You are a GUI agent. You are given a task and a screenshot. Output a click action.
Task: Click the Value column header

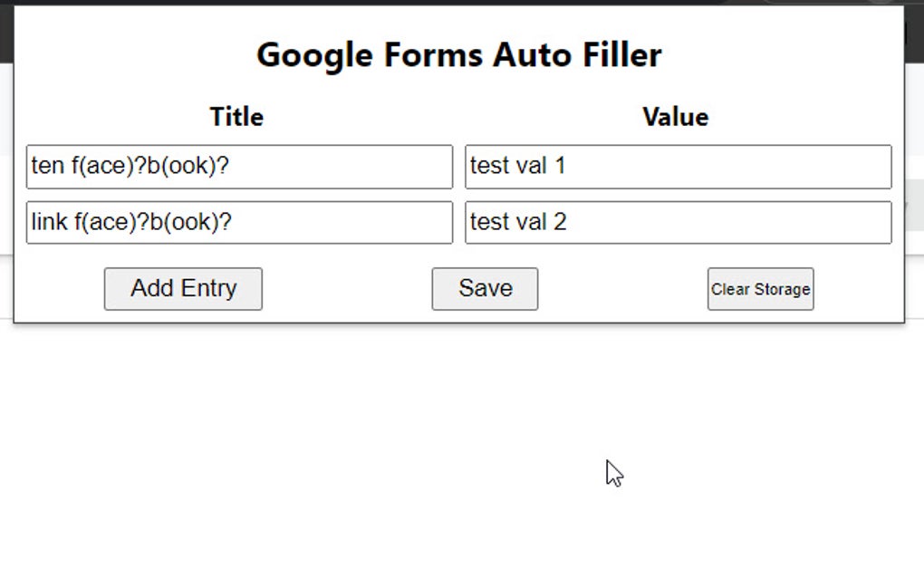click(675, 116)
